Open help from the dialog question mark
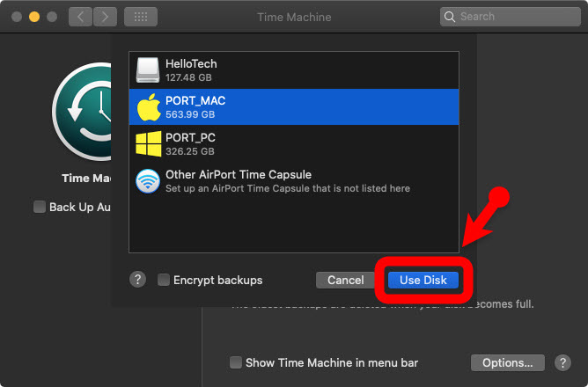 [137, 280]
